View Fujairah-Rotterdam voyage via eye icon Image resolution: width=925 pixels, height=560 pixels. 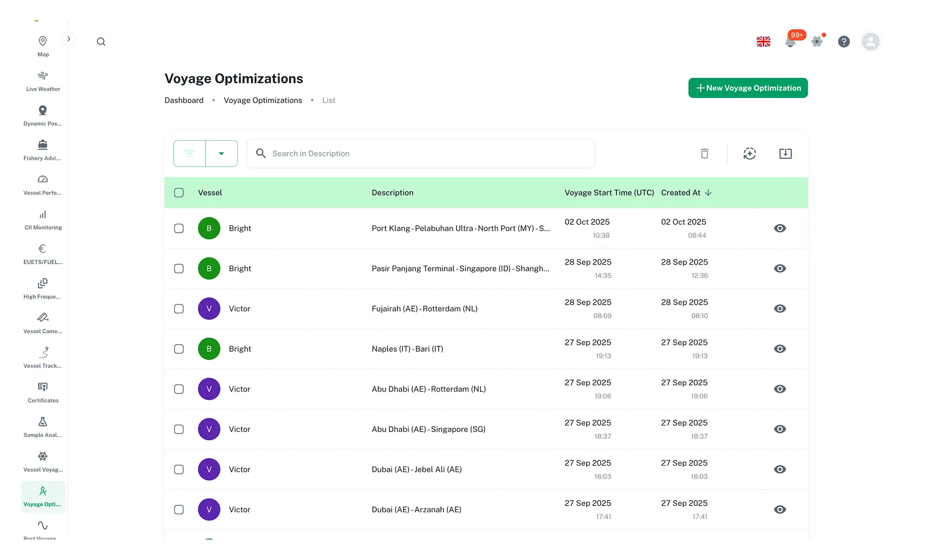point(780,309)
